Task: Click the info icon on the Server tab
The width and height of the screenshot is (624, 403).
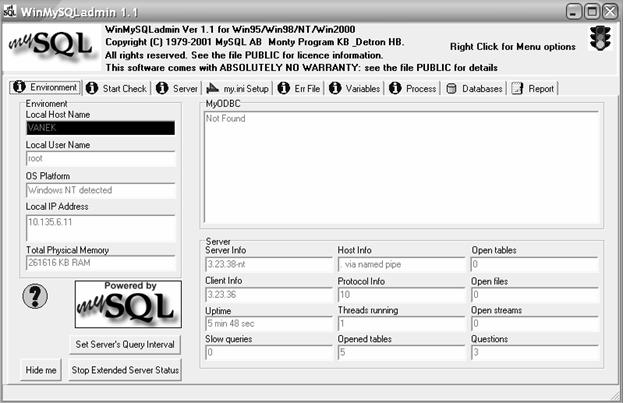Action: point(162,88)
